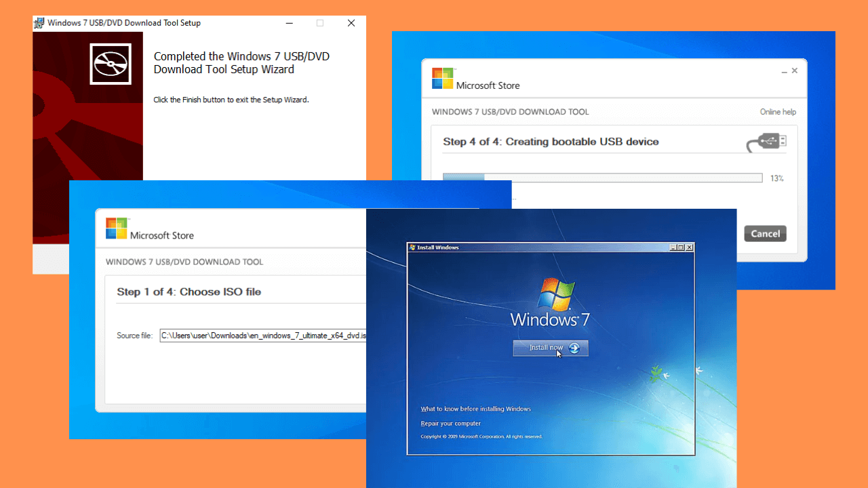
Task: Click the 'Source file:' label
Action: (135, 335)
